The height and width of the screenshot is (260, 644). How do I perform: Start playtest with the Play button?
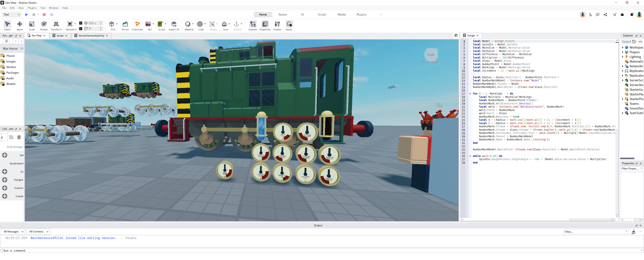click(27, 14)
